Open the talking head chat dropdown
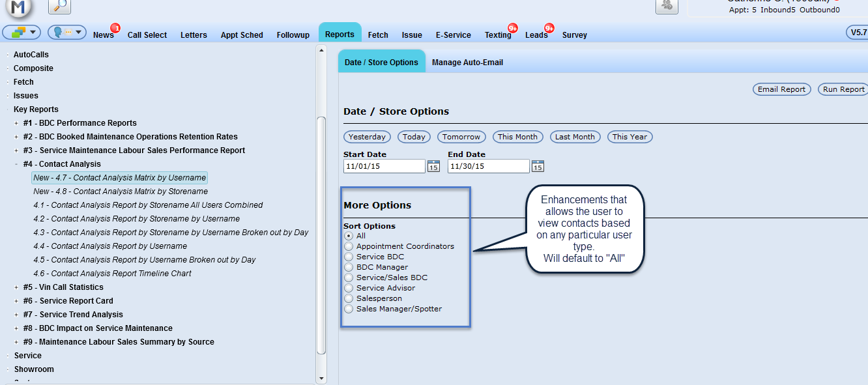 coord(67,32)
